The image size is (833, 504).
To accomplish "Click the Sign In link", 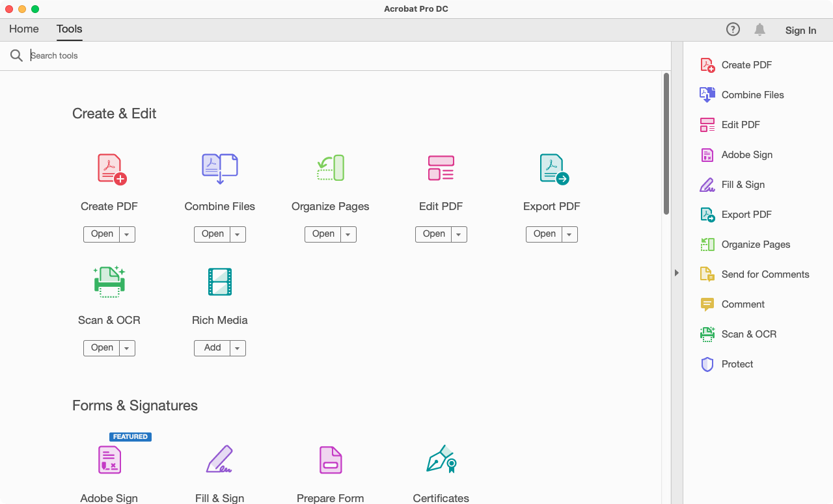I will [x=800, y=30].
